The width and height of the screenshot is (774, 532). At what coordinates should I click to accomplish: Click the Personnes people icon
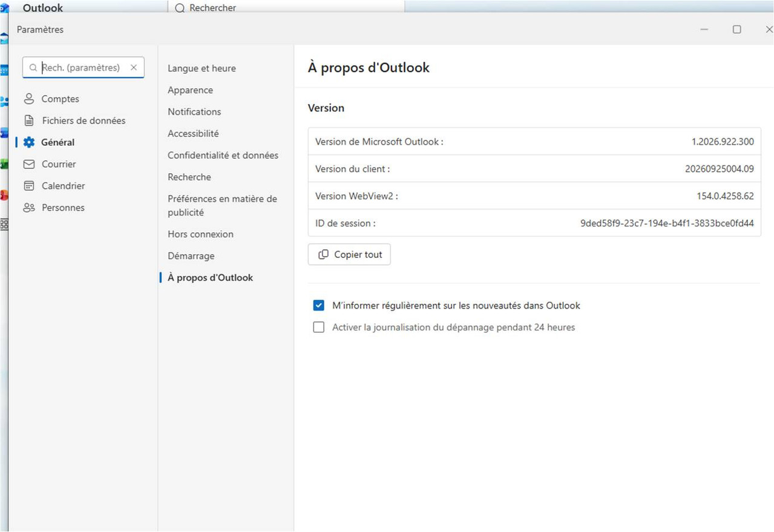point(29,208)
